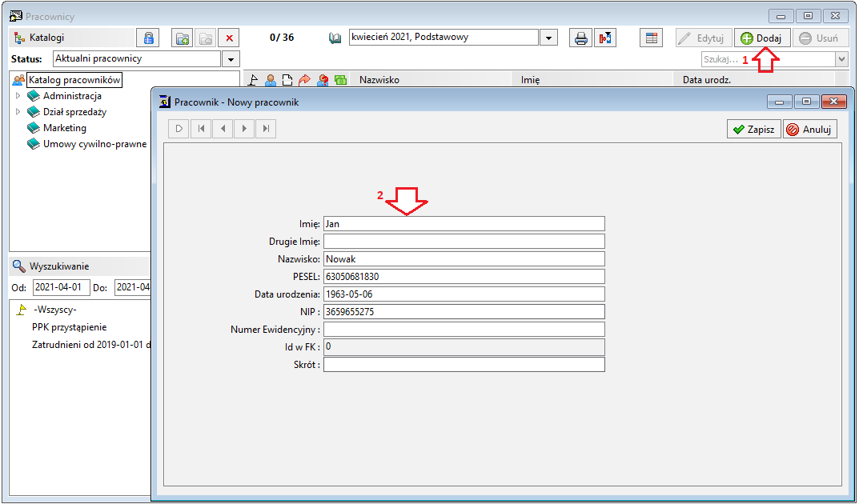The height and width of the screenshot is (504, 859).
Task: Click the Szukaj search field
Action: tap(768, 59)
